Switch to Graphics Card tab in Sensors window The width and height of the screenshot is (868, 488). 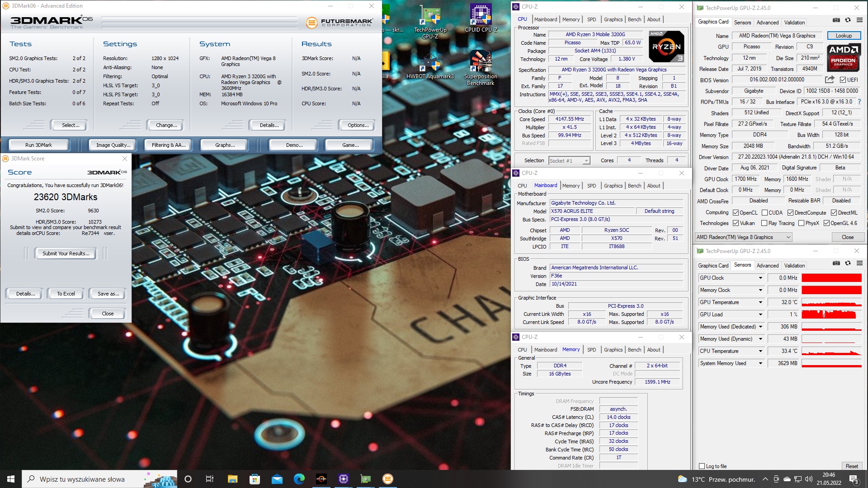(713, 266)
